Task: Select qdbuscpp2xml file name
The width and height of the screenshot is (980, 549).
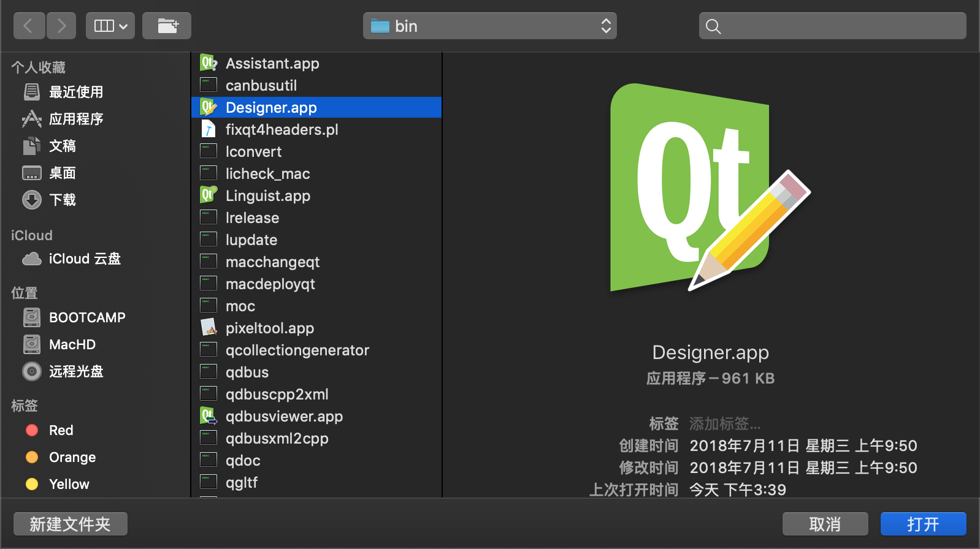Action: (x=277, y=394)
